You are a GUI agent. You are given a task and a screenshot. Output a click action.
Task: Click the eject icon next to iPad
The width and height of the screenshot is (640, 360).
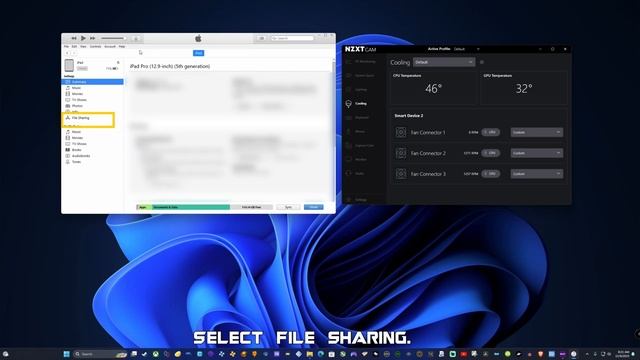118,62
